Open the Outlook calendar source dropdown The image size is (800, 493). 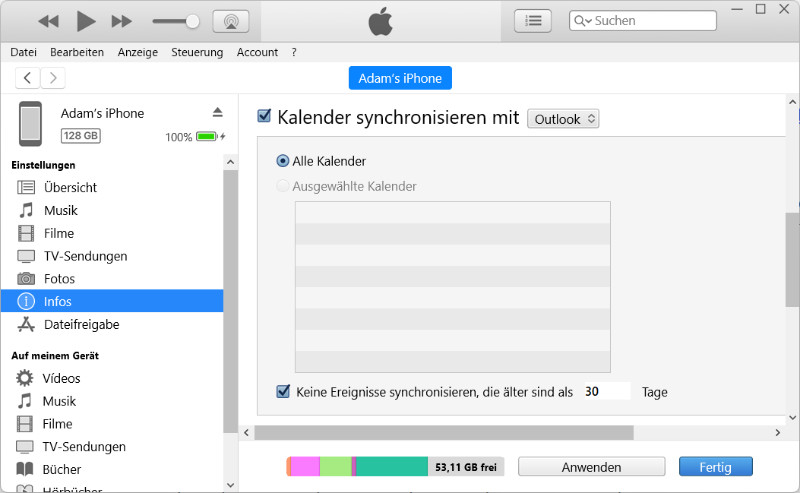[x=563, y=119]
